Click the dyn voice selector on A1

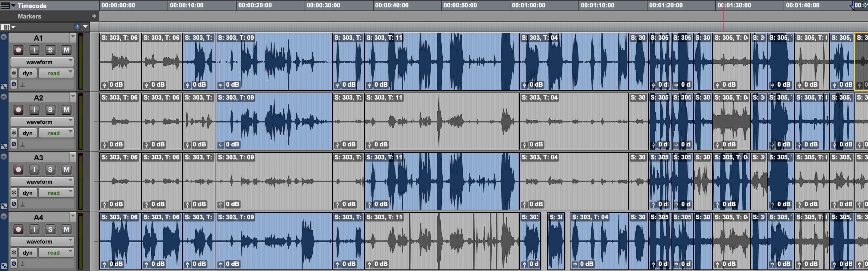(x=28, y=73)
